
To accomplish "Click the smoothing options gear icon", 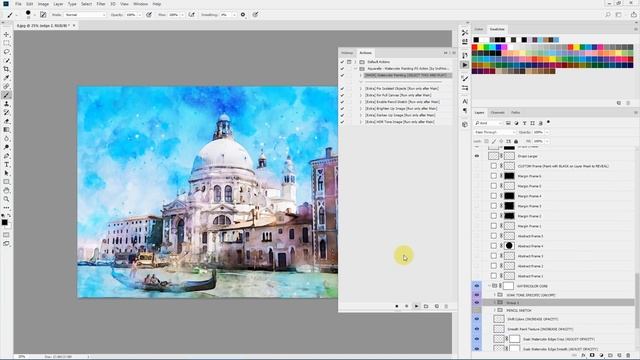I will (243, 15).
